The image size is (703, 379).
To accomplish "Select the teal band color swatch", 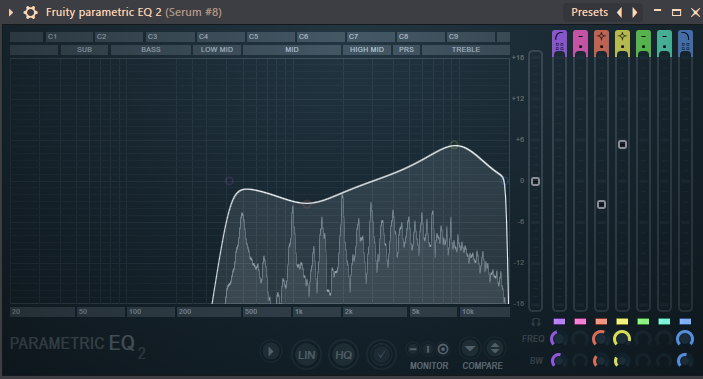I will [664, 322].
